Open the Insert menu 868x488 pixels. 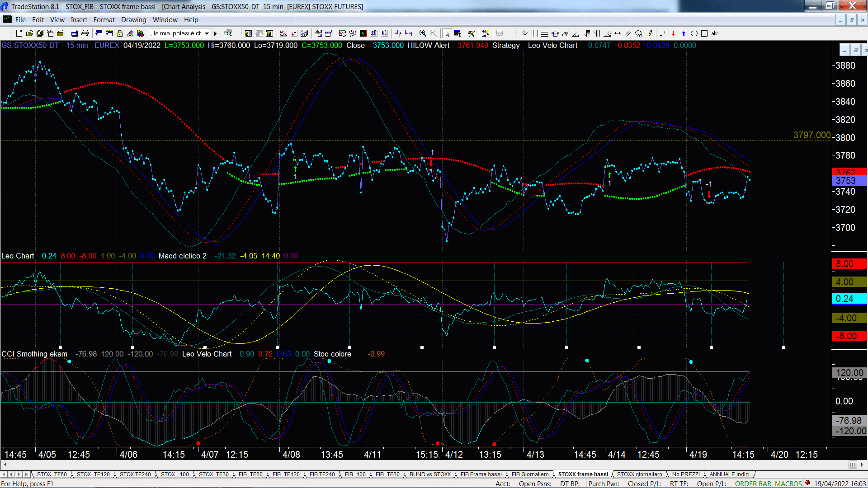click(79, 20)
